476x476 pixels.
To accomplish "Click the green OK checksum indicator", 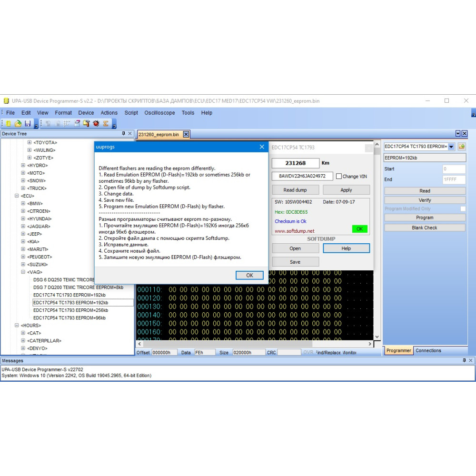I will tap(359, 229).
